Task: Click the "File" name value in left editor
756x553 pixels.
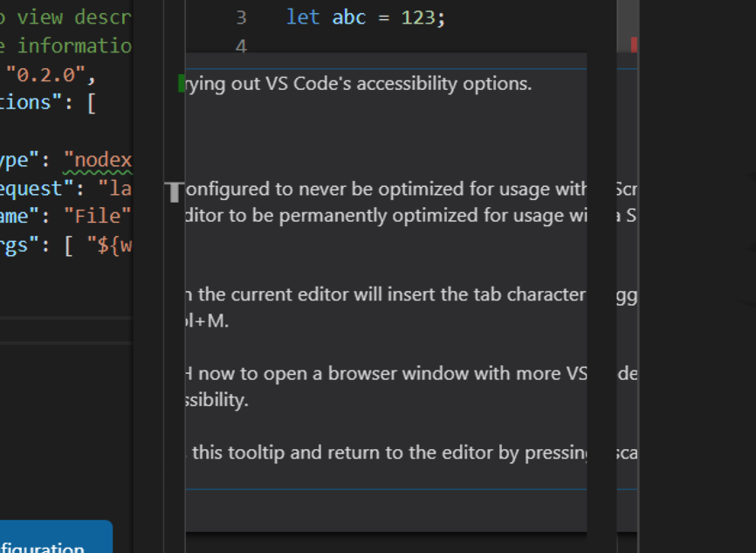Action: (x=98, y=216)
